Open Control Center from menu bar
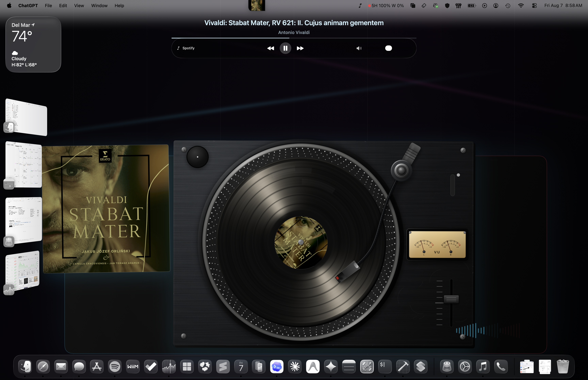The height and width of the screenshot is (380, 588). [x=534, y=5]
